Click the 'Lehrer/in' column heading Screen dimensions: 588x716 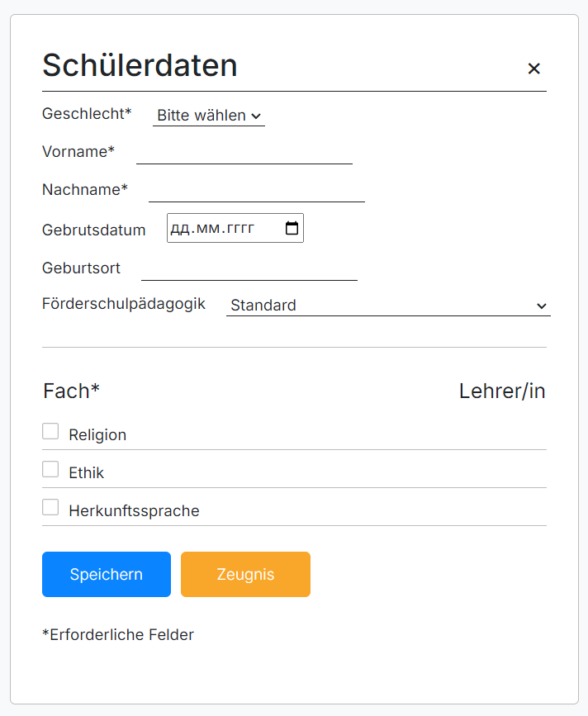click(x=502, y=391)
